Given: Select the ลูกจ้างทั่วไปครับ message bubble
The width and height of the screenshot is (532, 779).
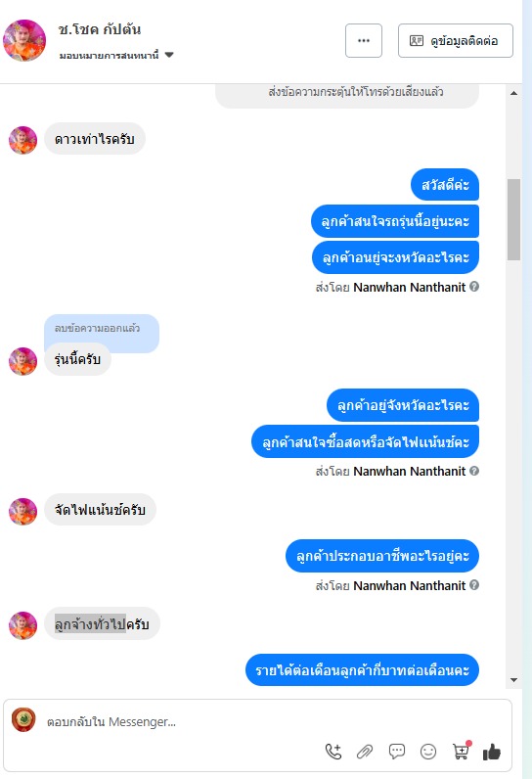Looking at the screenshot, I should point(103,623).
